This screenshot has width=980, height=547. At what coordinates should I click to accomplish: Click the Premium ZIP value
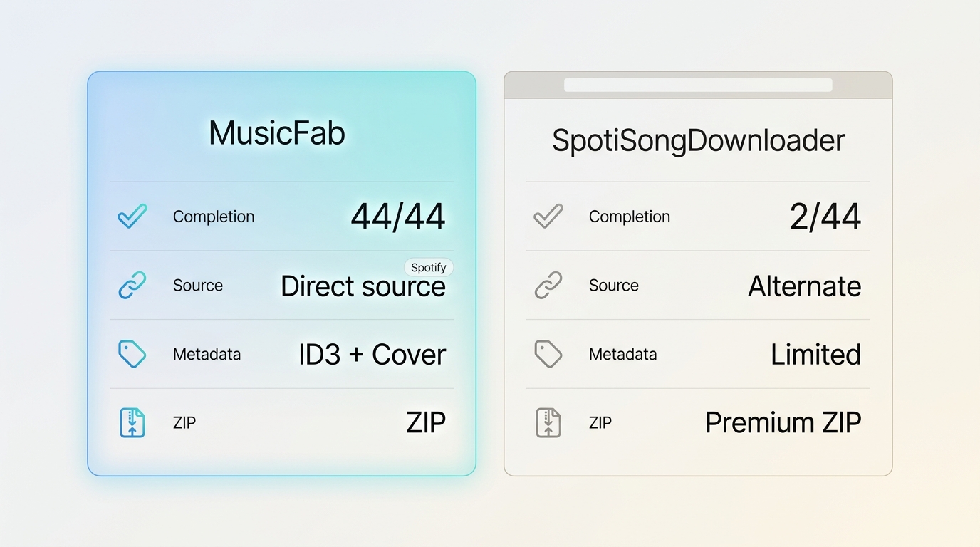pyautogui.click(x=783, y=423)
